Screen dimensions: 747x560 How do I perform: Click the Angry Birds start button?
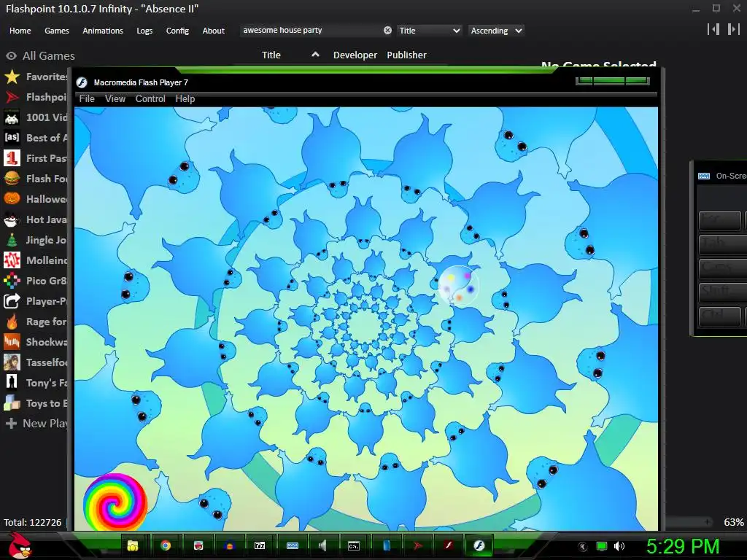point(20,545)
